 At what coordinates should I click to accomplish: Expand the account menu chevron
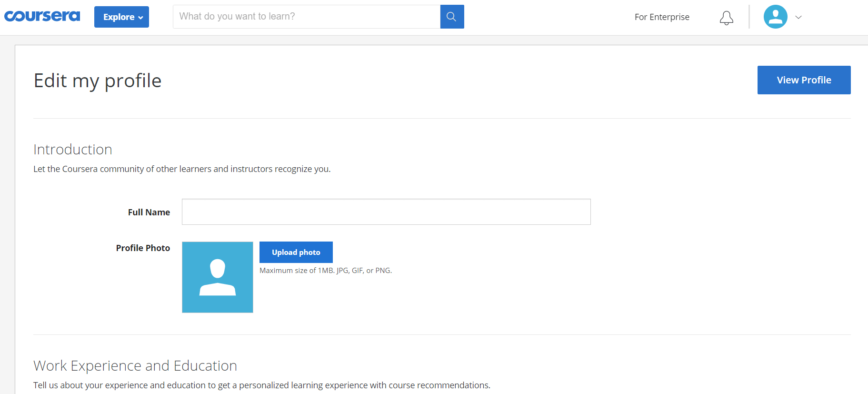[x=798, y=17]
